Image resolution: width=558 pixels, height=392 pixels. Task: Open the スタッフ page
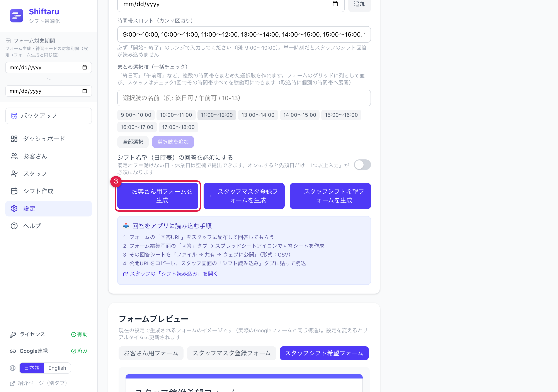click(49, 174)
